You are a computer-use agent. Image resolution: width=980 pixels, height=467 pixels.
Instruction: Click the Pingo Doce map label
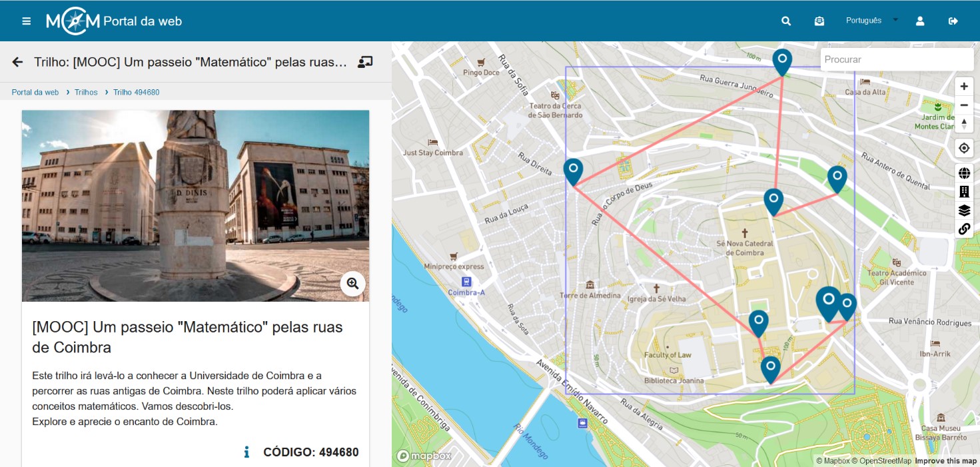tap(481, 73)
